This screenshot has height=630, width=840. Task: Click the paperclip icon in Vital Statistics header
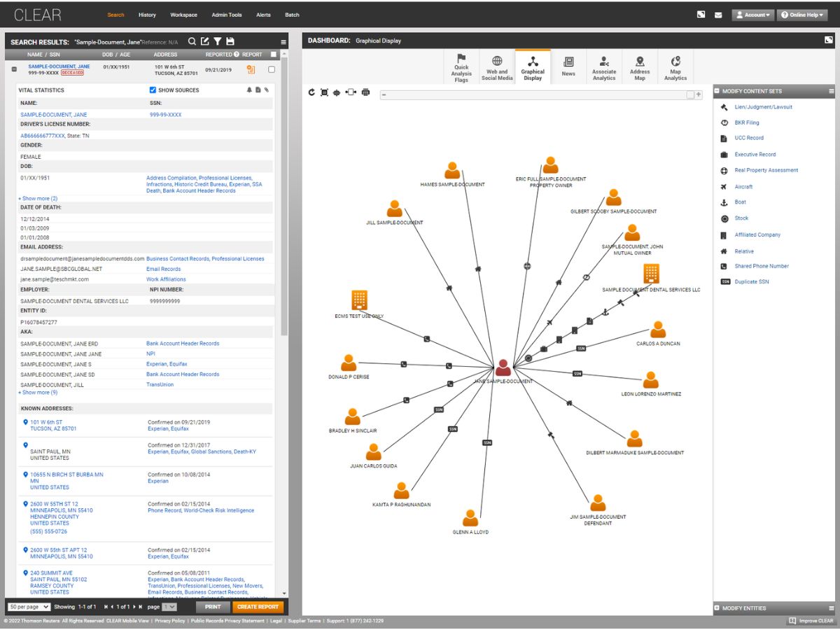266,90
